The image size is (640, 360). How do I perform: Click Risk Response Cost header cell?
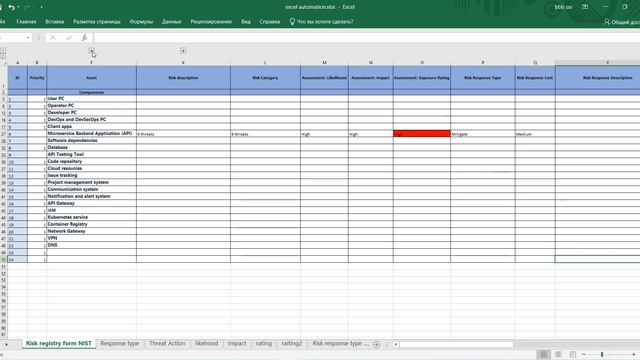[535, 78]
